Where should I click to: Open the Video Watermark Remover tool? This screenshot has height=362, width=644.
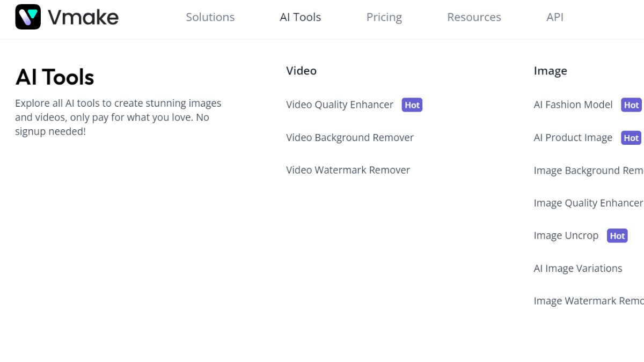(348, 170)
